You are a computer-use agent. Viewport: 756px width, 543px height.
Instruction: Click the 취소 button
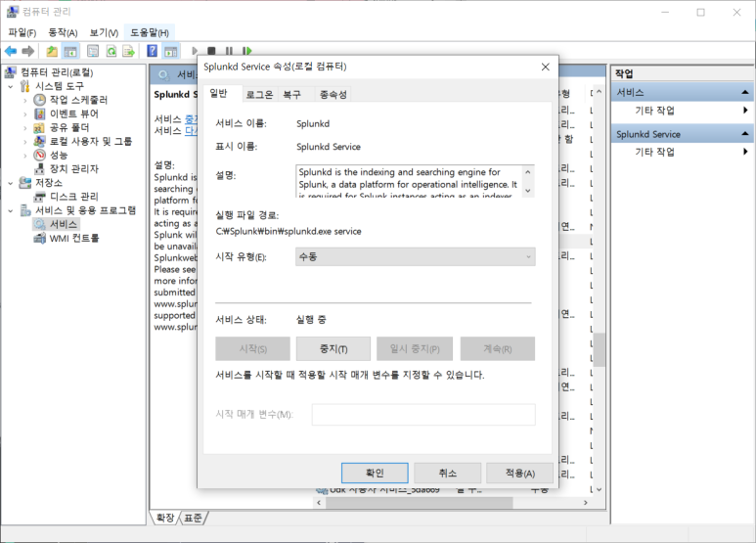coord(447,474)
